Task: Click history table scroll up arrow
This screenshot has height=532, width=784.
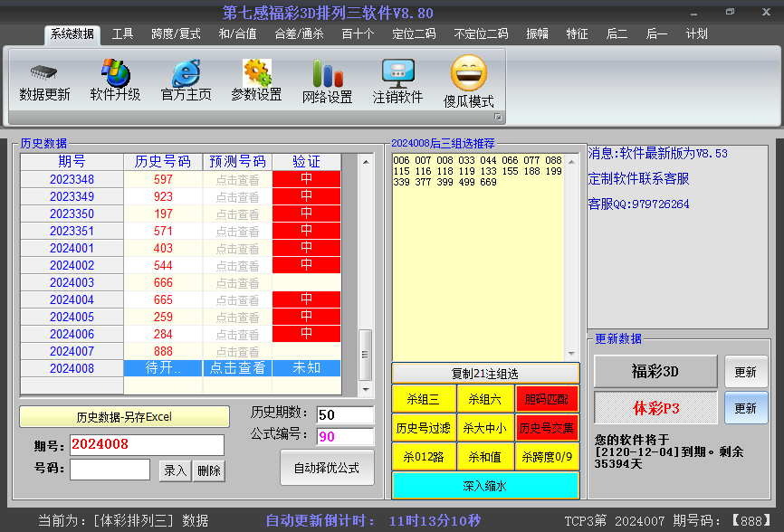Action: [366, 161]
